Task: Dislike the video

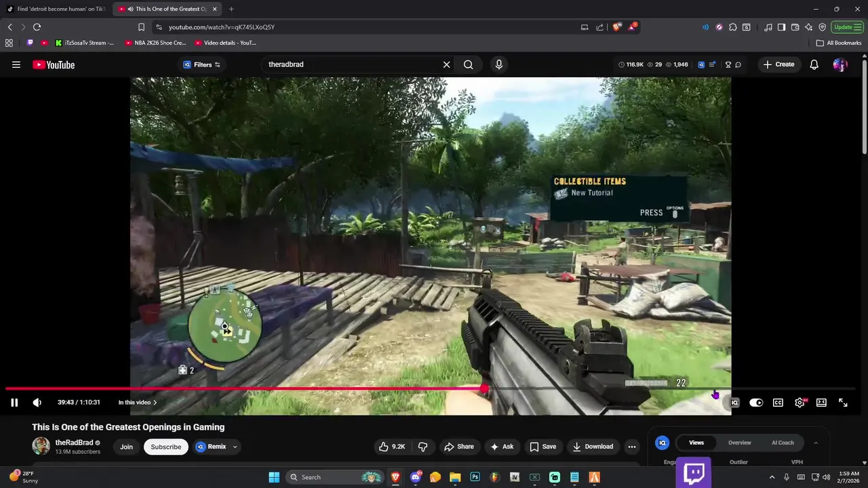Action: [423, 447]
